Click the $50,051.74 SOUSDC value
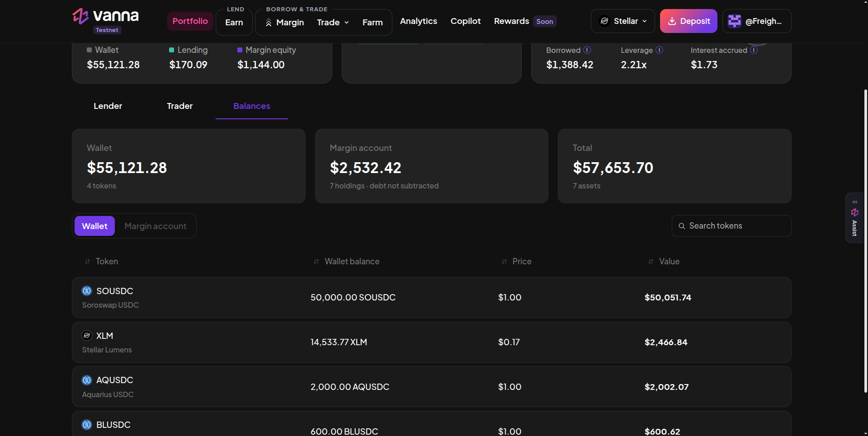 click(668, 298)
